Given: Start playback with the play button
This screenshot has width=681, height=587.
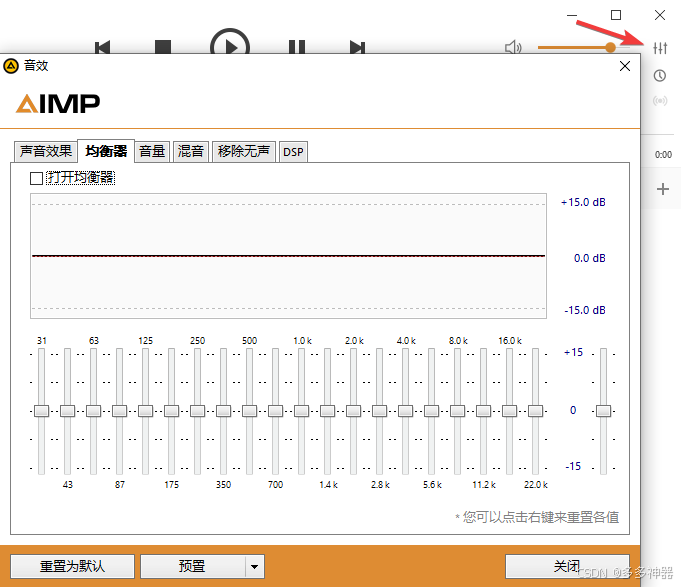Looking at the screenshot, I should (x=230, y=43).
